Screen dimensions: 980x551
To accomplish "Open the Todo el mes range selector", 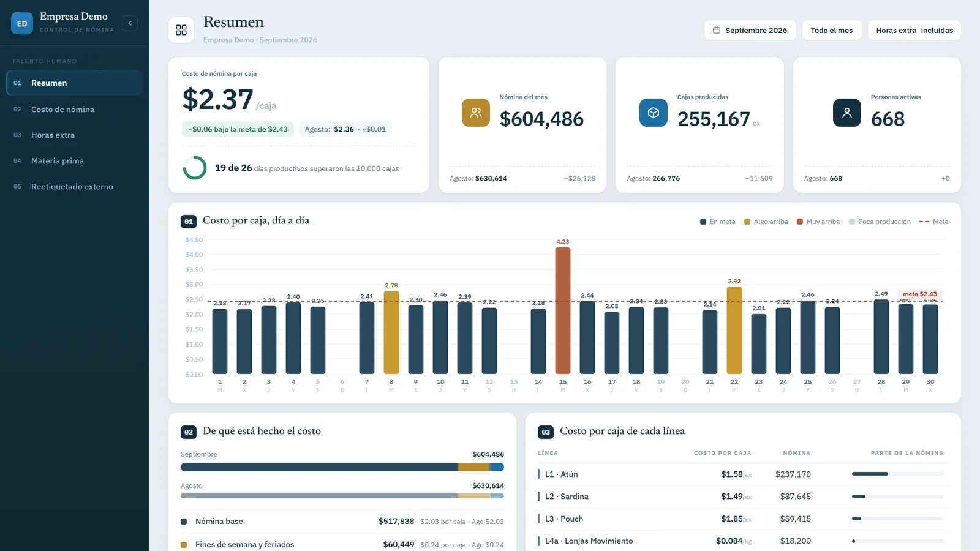I will (x=832, y=30).
